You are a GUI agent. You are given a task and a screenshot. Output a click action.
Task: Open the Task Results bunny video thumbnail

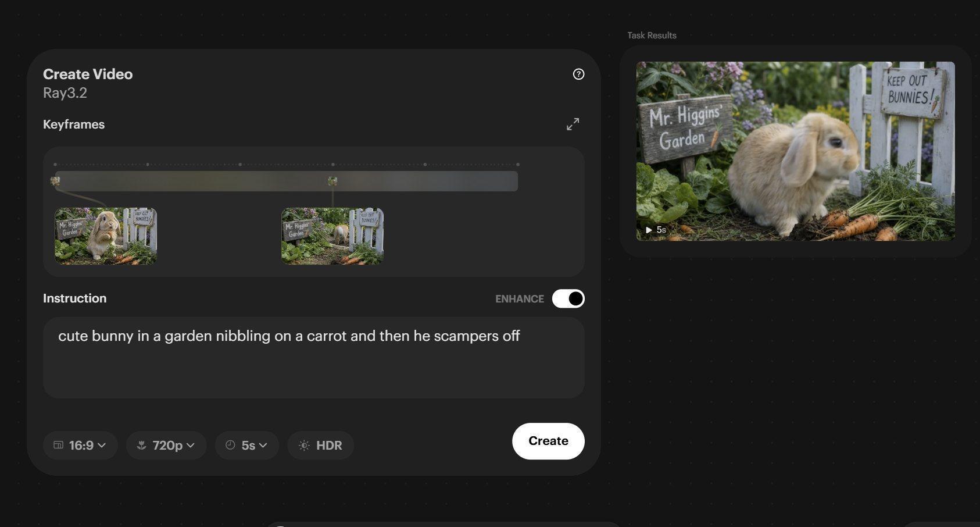(795, 151)
